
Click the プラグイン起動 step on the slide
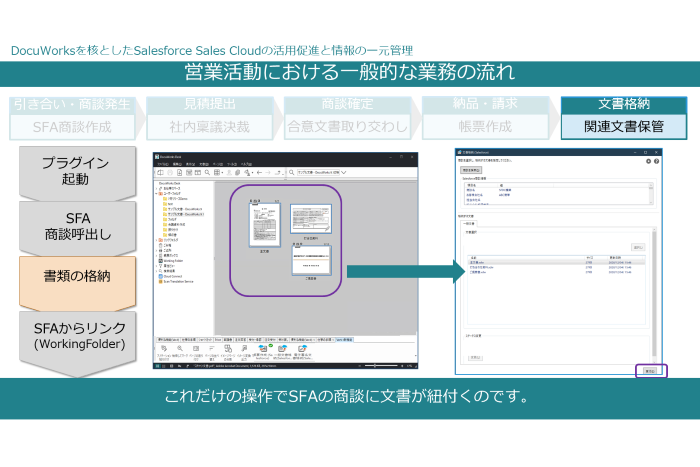(x=77, y=172)
